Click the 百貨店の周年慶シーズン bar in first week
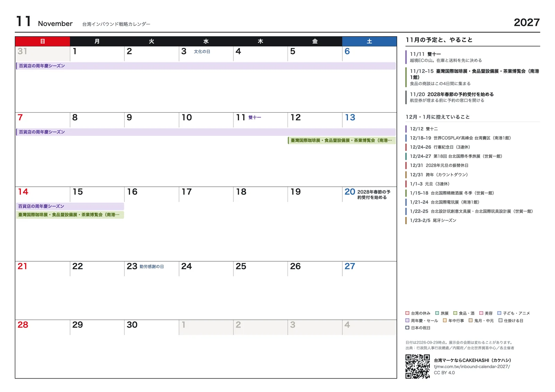Image resolution: width=555 pixels, height=392 pixels. [x=206, y=66]
